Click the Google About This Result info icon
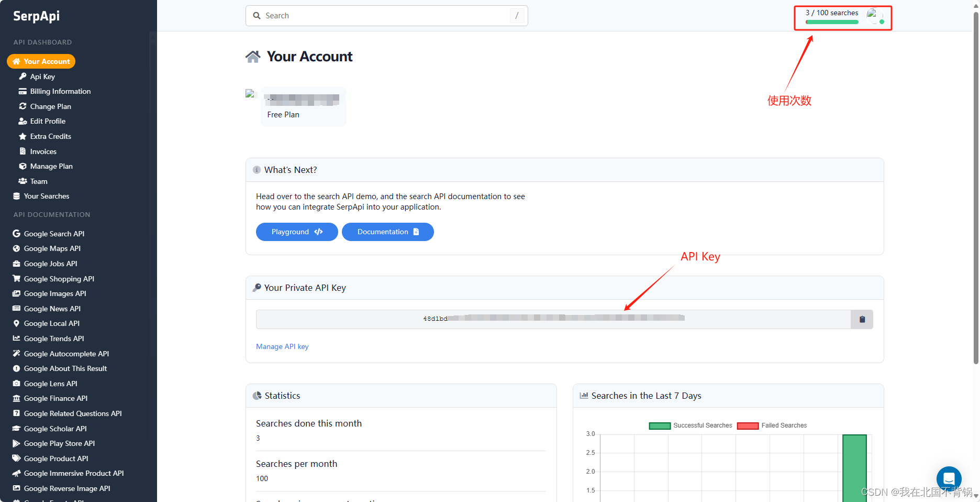980x502 pixels. pyautogui.click(x=16, y=368)
